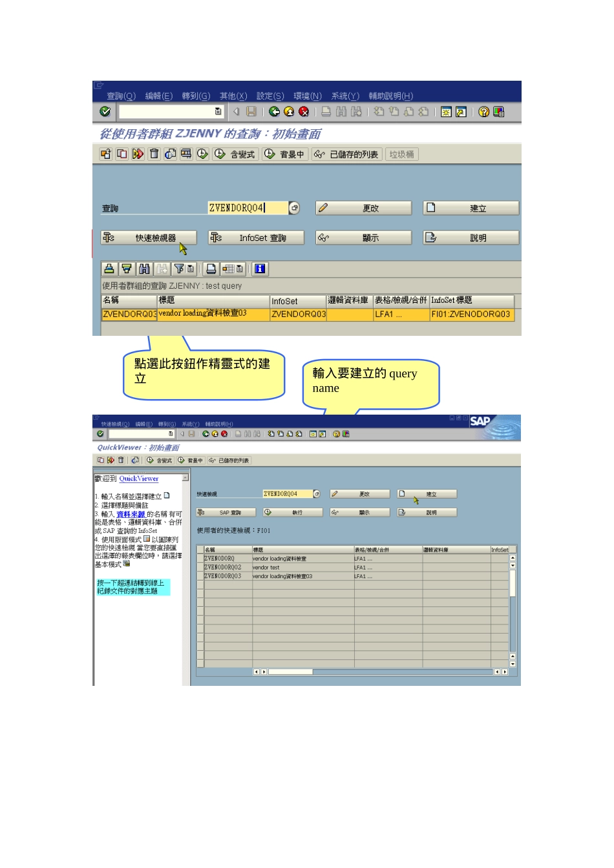Click Sort ascending icon above query list
This screenshot has width=614, height=868.
pos(109,269)
